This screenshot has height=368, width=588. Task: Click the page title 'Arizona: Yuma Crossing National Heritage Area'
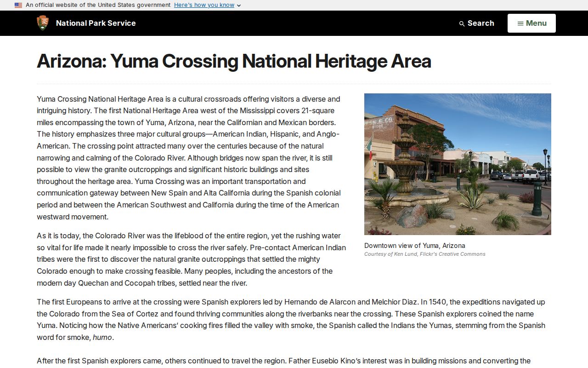click(x=234, y=61)
